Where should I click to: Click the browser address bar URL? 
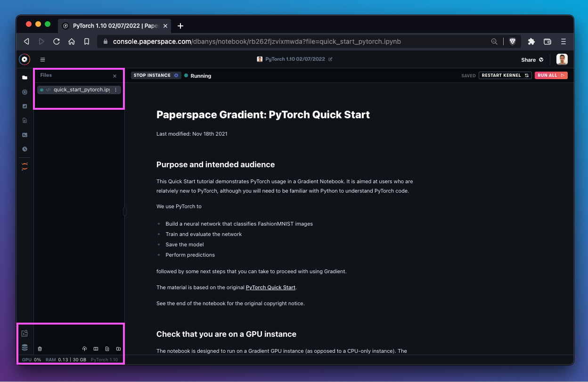pos(257,41)
